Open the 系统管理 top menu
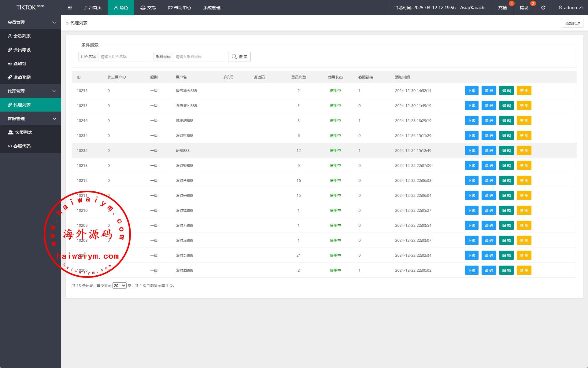 (212, 8)
